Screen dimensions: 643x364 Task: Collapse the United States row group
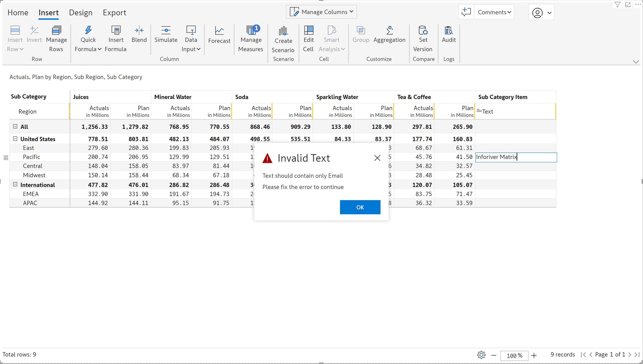15,139
